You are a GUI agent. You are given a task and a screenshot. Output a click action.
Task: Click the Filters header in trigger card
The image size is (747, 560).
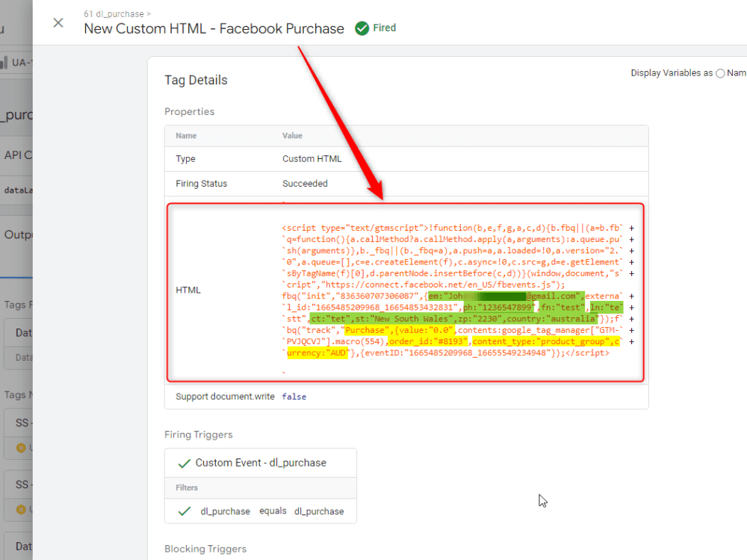pyautogui.click(x=186, y=488)
